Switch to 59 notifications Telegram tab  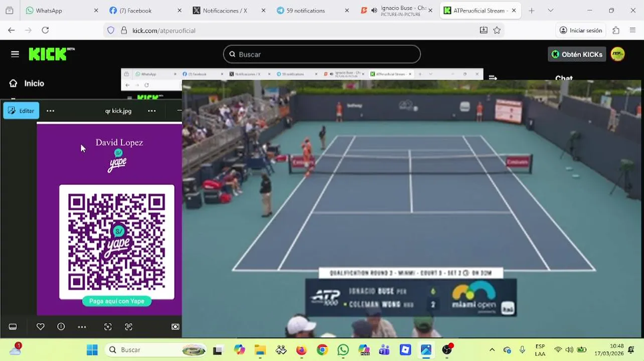pos(312,11)
